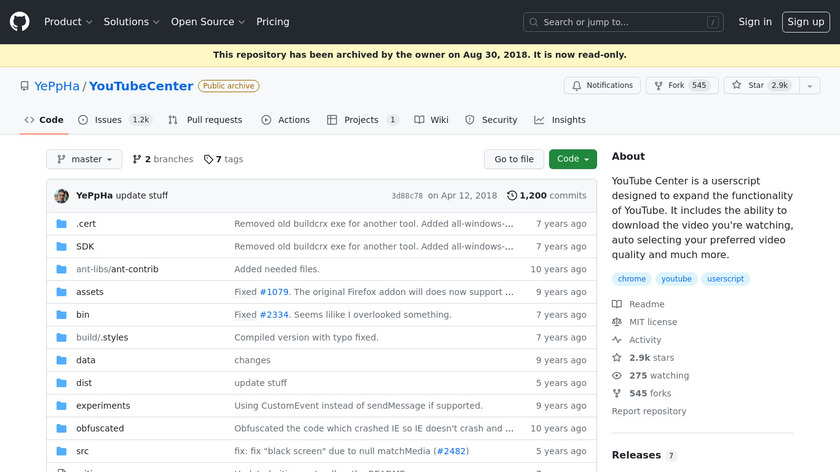This screenshot has width=840, height=472.
Task: Select the userscript topic tag
Action: (725, 279)
